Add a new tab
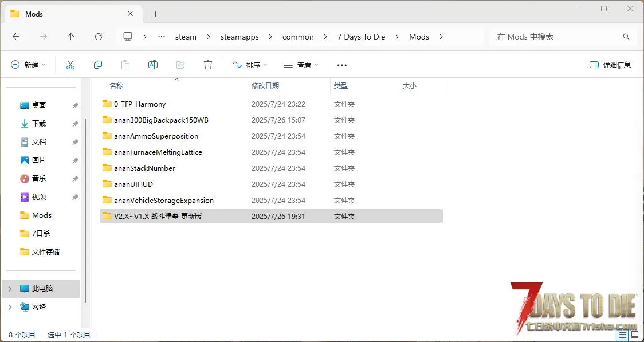The height and width of the screenshot is (342, 644). click(x=155, y=14)
